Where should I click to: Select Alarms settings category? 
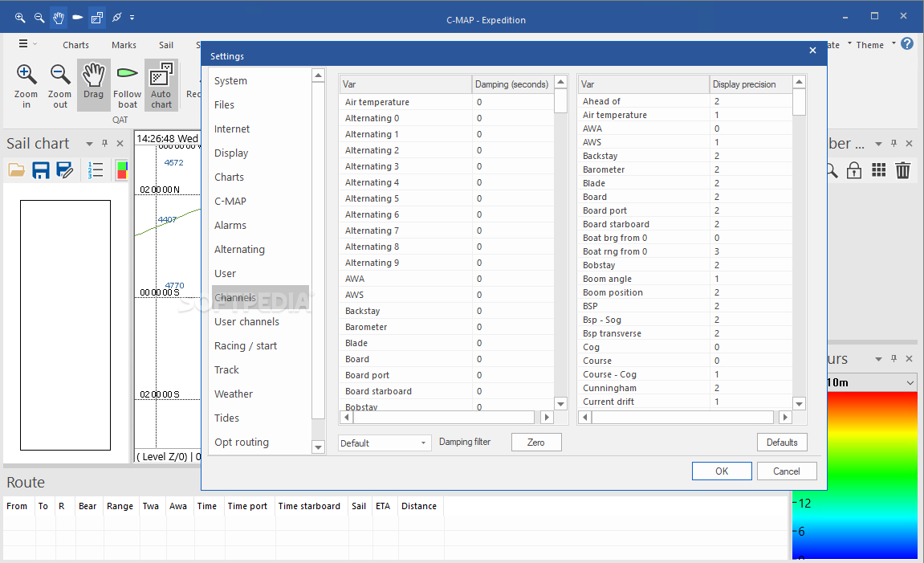[230, 225]
